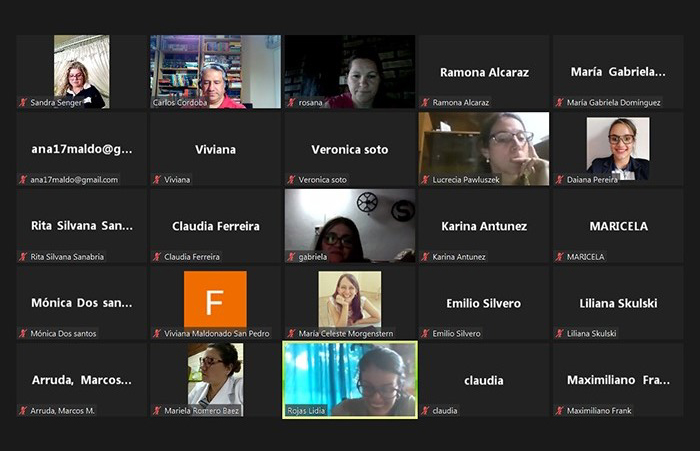This screenshot has width=700, height=451.
Task: Click muted mic icon next to gabriela
Action: pos(292,257)
